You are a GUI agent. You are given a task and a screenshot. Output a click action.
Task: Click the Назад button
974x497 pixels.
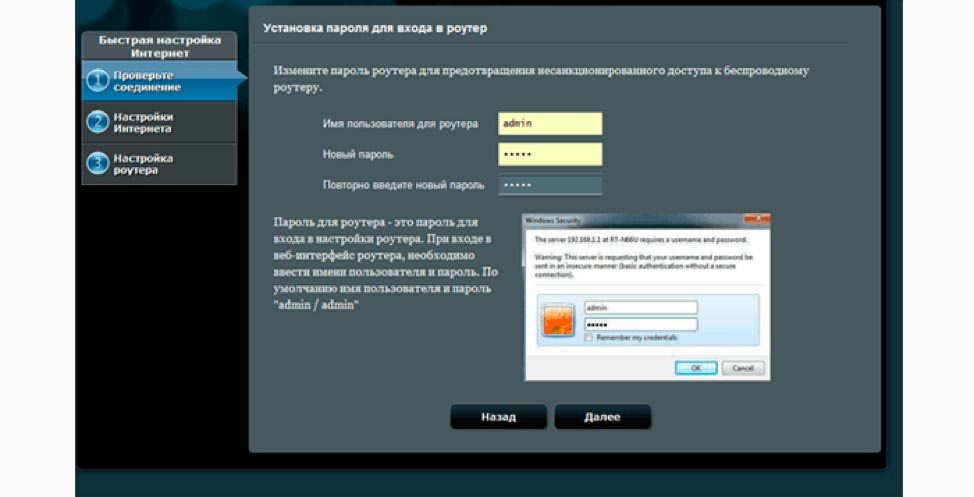498,417
